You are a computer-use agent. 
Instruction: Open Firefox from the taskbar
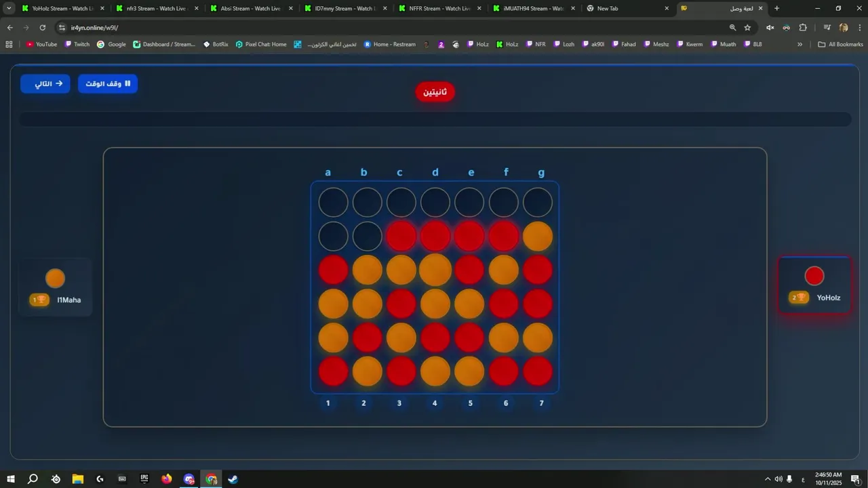[167, 479]
